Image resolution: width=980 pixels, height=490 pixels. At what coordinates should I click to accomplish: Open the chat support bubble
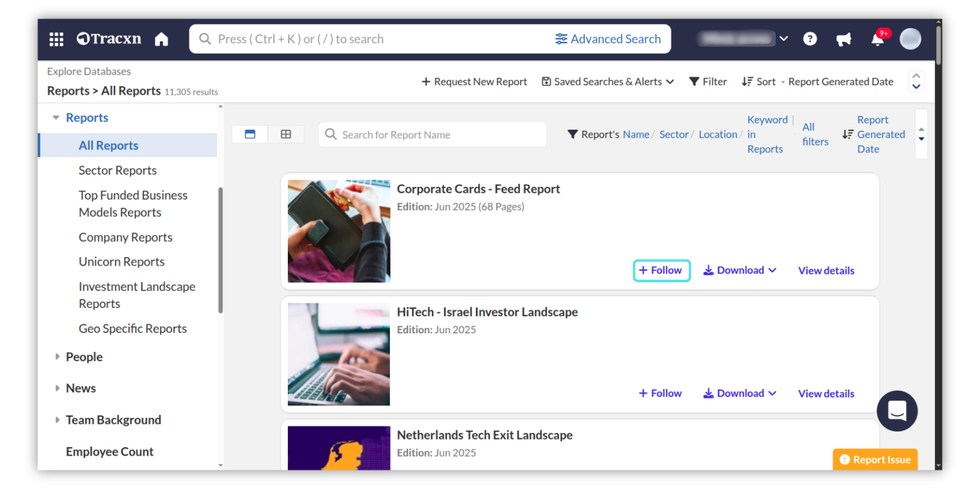897,411
